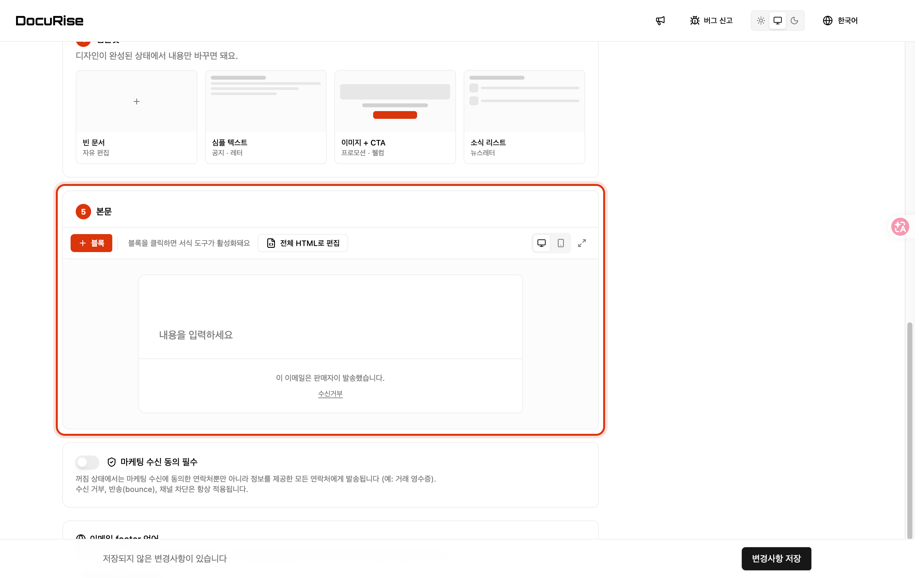Screen dimensions: 924x578
Task: Choose the 이미지 + CTA template card
Action: point(395,117)
